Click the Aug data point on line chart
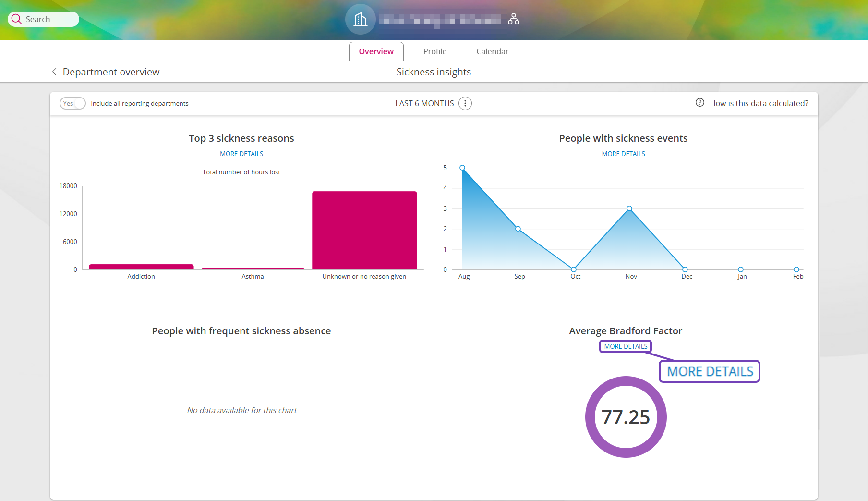The height and width of the screenshot is (501, 868). tap(462, 168)
